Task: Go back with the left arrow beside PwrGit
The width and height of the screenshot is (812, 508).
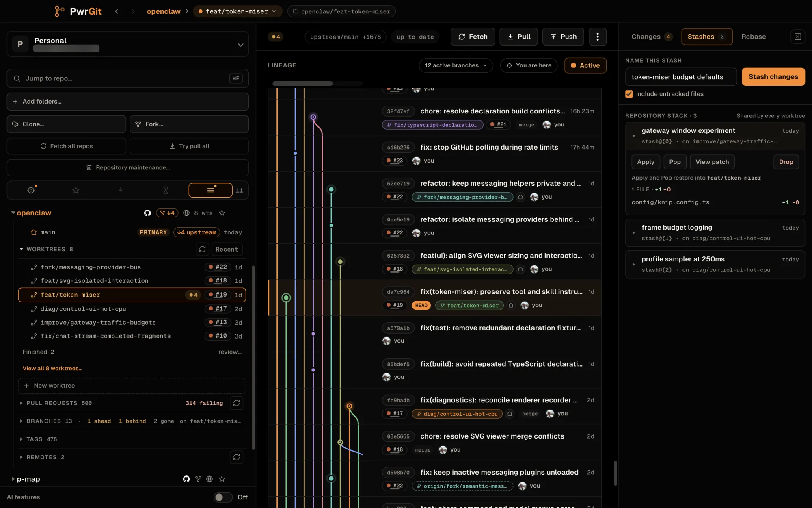Action: coord(117,11)
